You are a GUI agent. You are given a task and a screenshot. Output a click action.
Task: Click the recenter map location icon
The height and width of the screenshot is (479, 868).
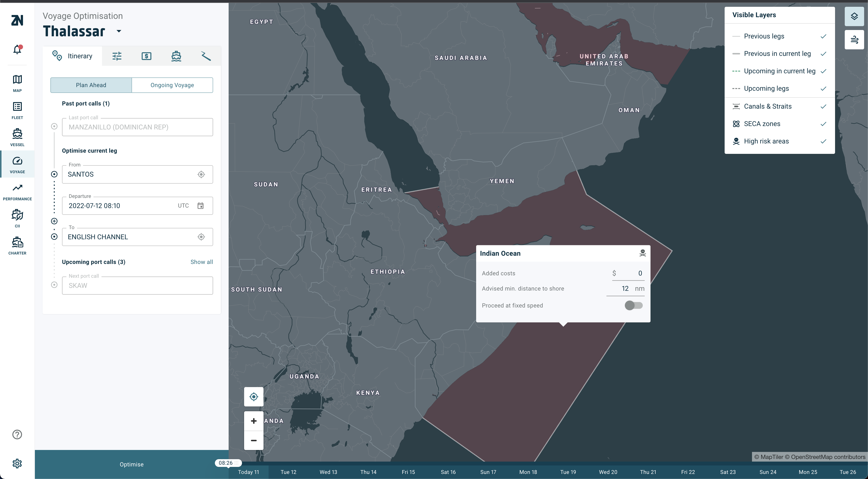[253, 397]
